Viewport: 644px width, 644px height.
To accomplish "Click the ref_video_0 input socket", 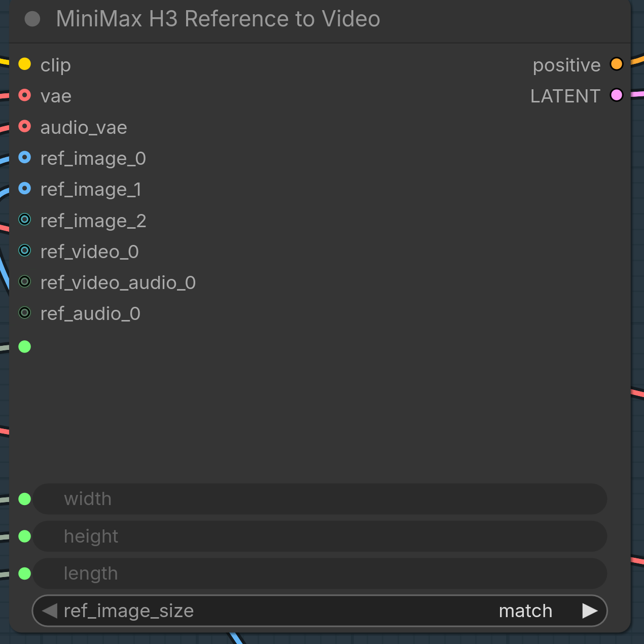I will 24,251.
